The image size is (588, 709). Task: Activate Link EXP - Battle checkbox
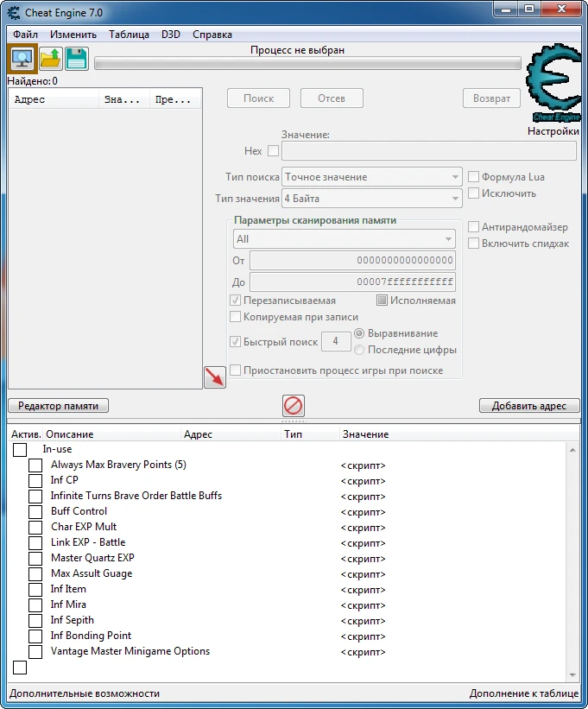point(35,542)
